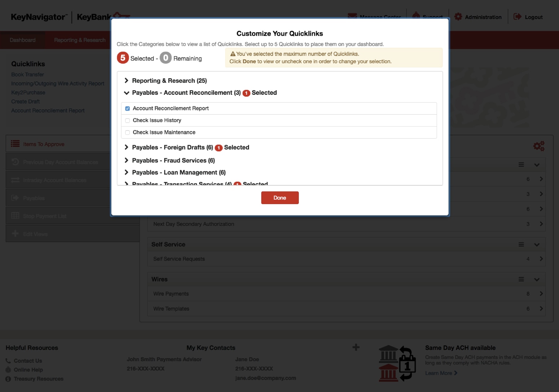Check the Check Issue History checkbox
559x392 pixels.
[127, 120]
